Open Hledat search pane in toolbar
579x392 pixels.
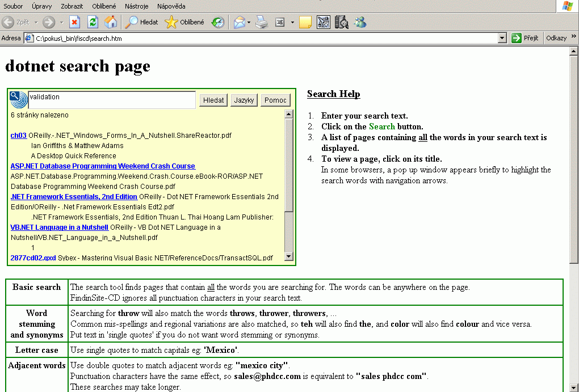[x=142, y=22]
